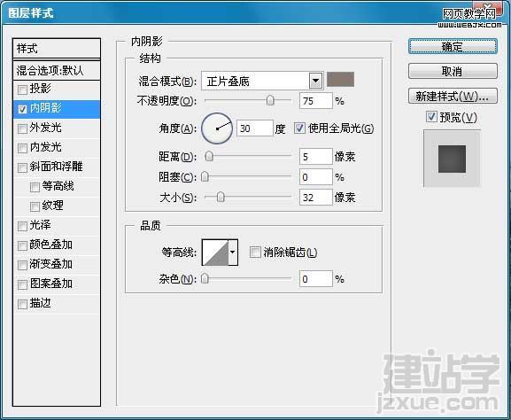Click the 大小 size value field
511x420 pixels.
click(x=316, y=198)
